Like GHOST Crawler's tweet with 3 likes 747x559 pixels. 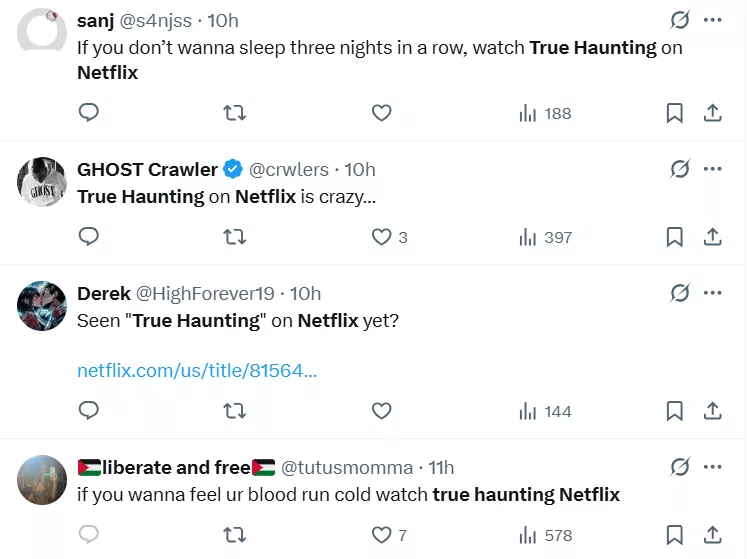pos(381,237)
